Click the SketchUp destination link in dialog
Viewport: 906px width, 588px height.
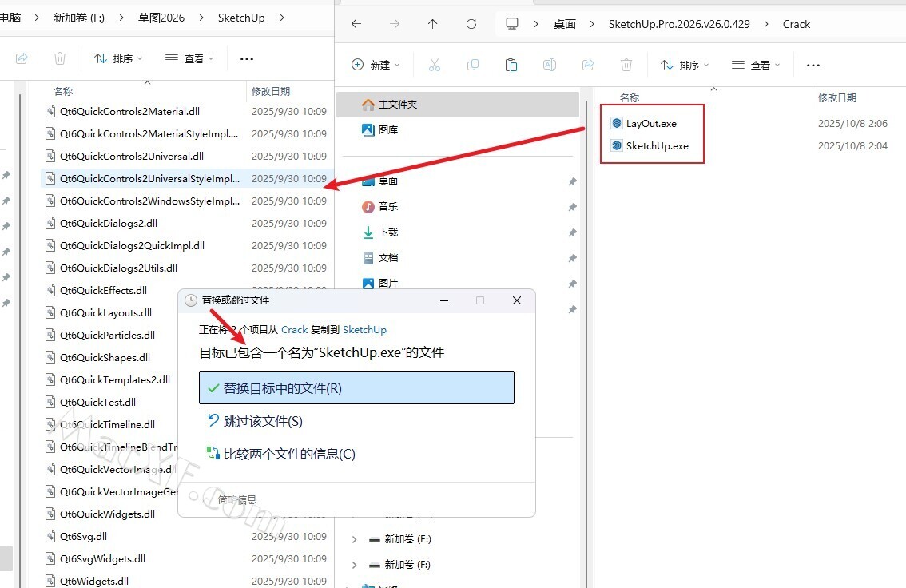[x=364, y=329]
